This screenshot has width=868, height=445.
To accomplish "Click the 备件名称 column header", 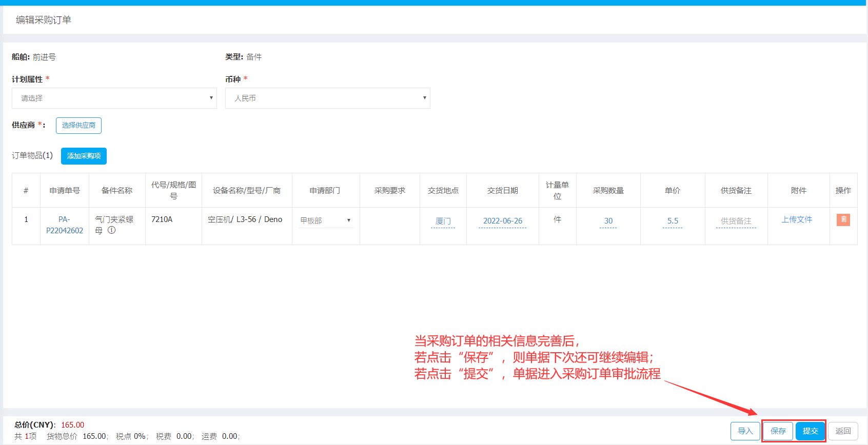I will 117,190.
